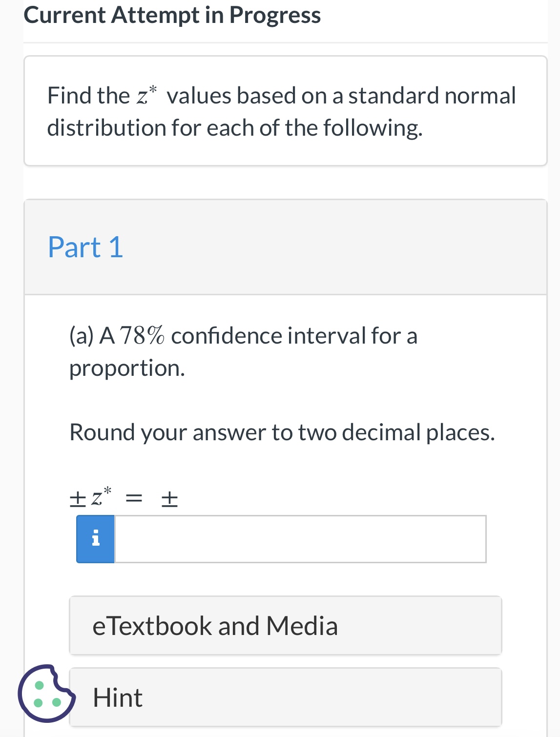
Task: Click the eTextbook and Media button
Action: [285, 625]
